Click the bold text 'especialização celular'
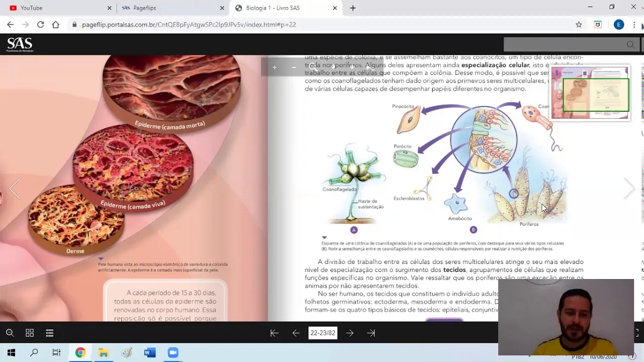The image size is (644, 362). point(496,65)
